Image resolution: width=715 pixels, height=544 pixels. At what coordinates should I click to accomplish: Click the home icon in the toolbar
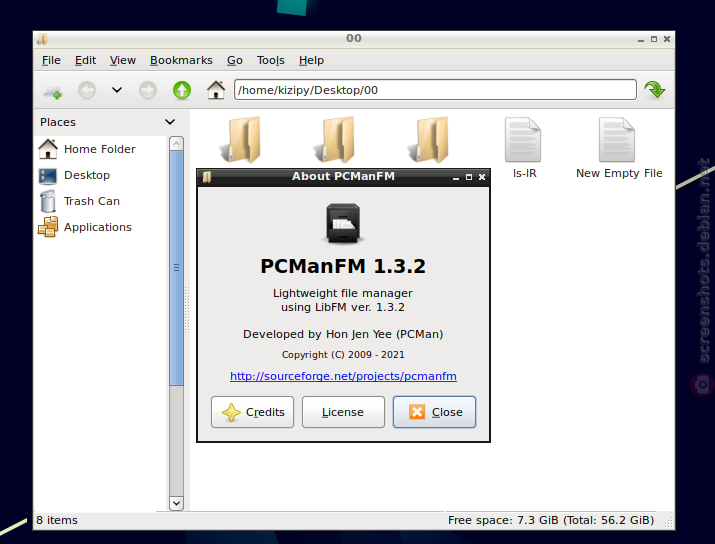point(216,90)
